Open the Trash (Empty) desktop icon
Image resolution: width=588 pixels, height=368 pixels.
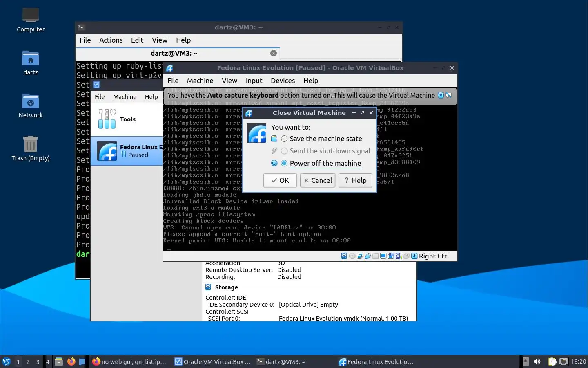[x=31, y=148]
